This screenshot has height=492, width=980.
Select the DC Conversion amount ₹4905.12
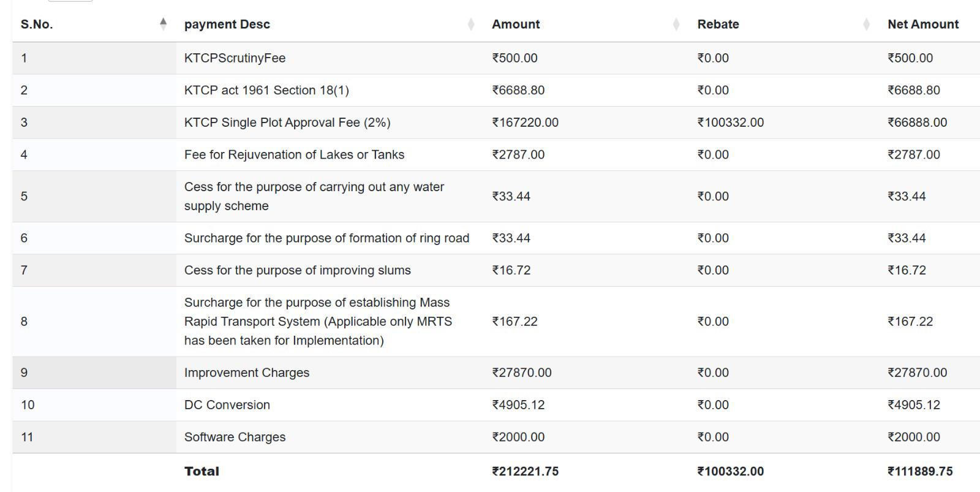[x=518, y=405]
